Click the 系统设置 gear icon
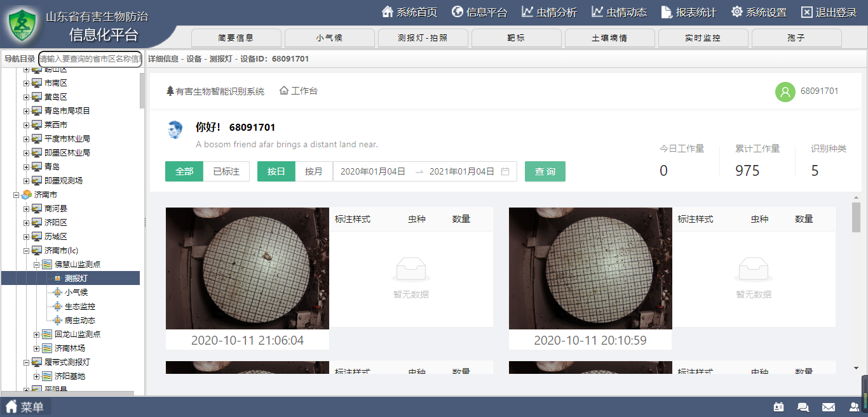868x417 pixels. tap(737, 12)
